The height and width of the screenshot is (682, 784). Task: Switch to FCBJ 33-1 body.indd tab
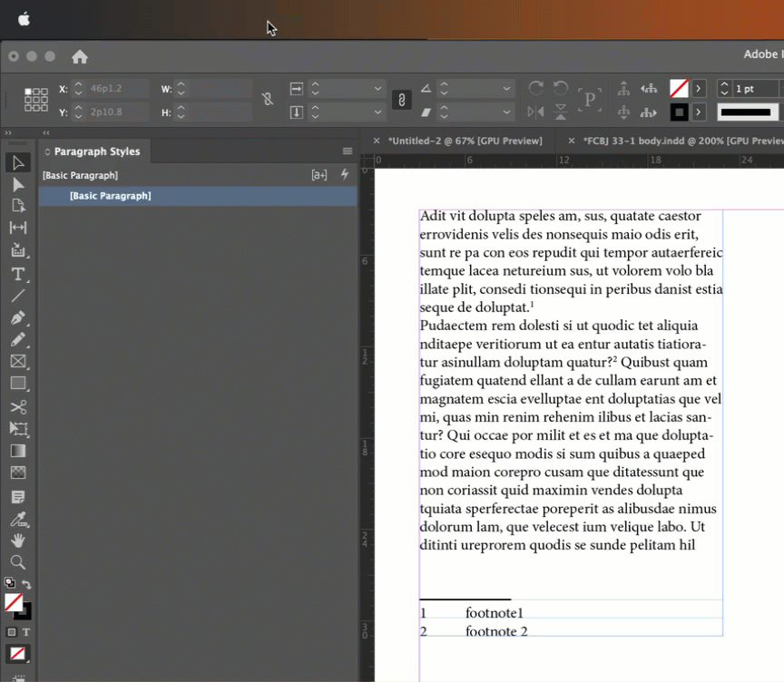click(x=683, y=141)
